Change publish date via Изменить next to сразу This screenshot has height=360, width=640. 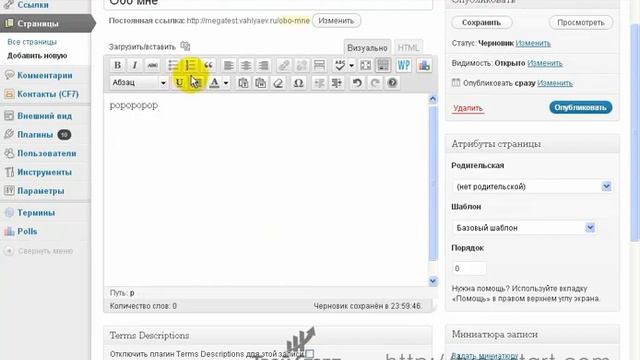click(555, 83)
